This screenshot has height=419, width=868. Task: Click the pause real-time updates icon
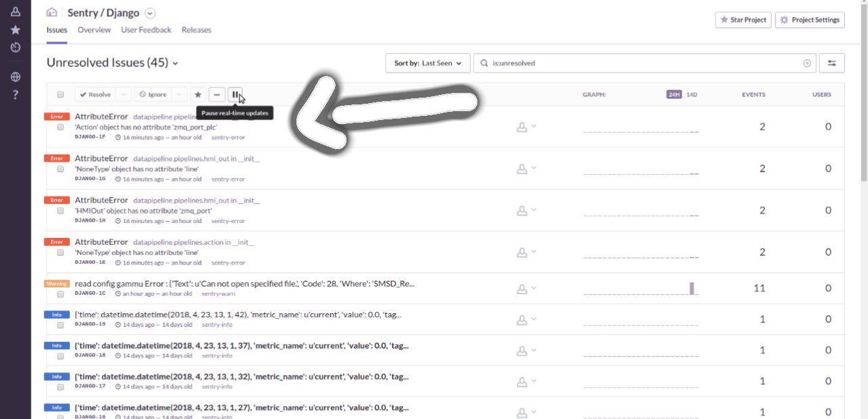coord(235,94)
